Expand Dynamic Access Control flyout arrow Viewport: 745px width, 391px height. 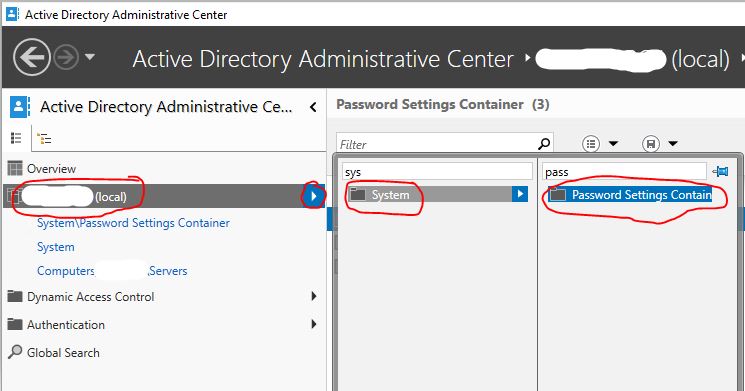(x=314, y=296)
